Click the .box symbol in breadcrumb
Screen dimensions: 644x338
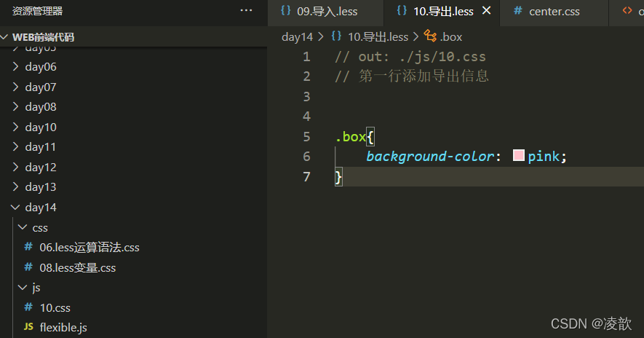click(x=451, y=37)
